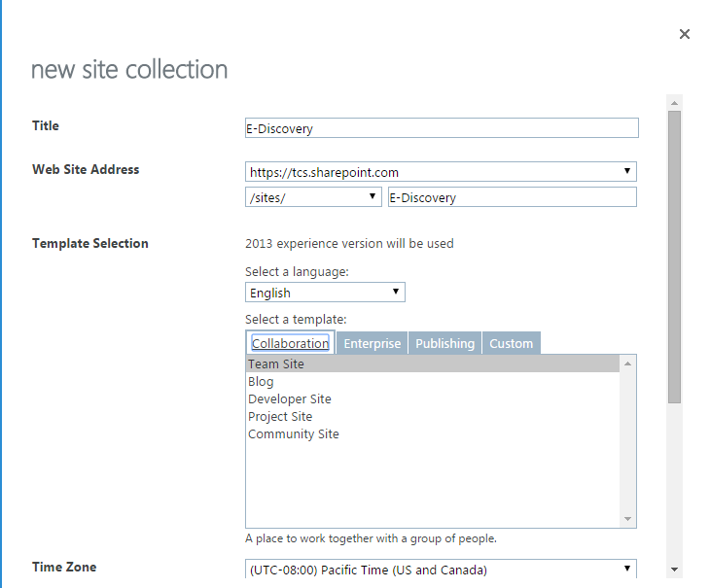Open the tcs.sharepoint.com domain dropdown
The width and height of the screenshot is (710, 588).
(x=442, y=172)
